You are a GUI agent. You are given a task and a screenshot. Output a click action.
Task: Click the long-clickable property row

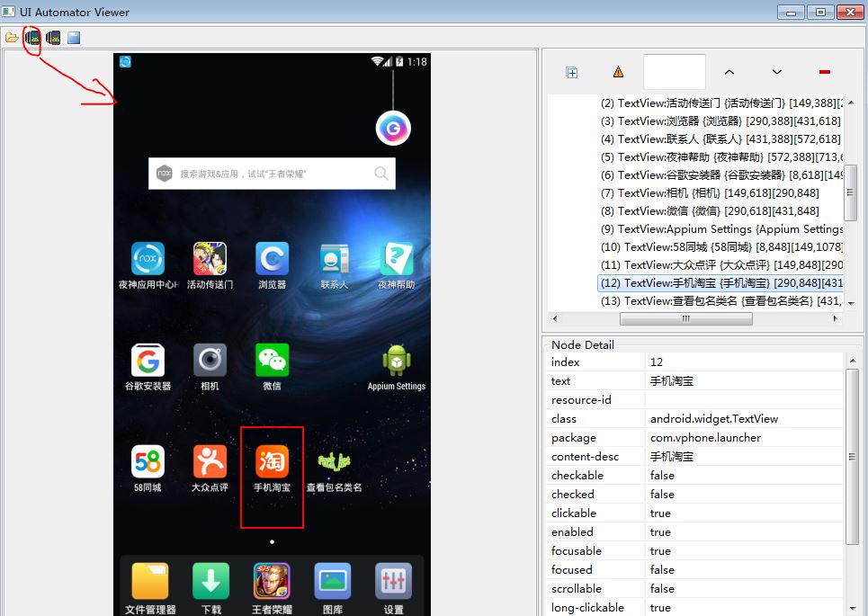(696, 608)
